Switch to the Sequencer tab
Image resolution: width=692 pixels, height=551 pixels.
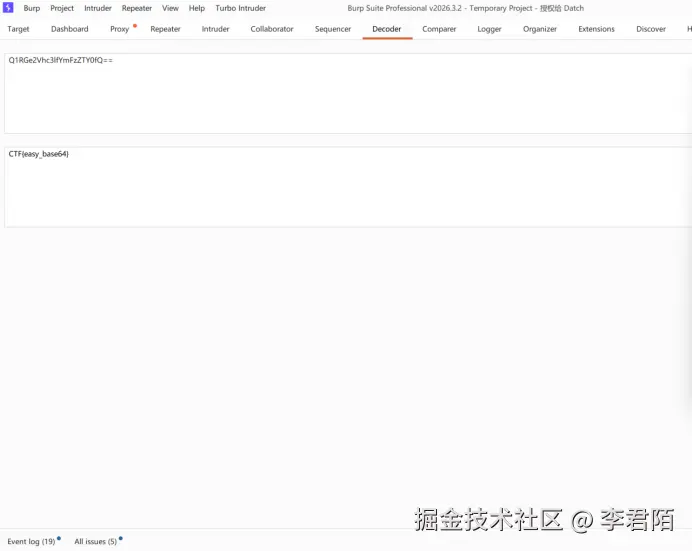pos(333,29)
